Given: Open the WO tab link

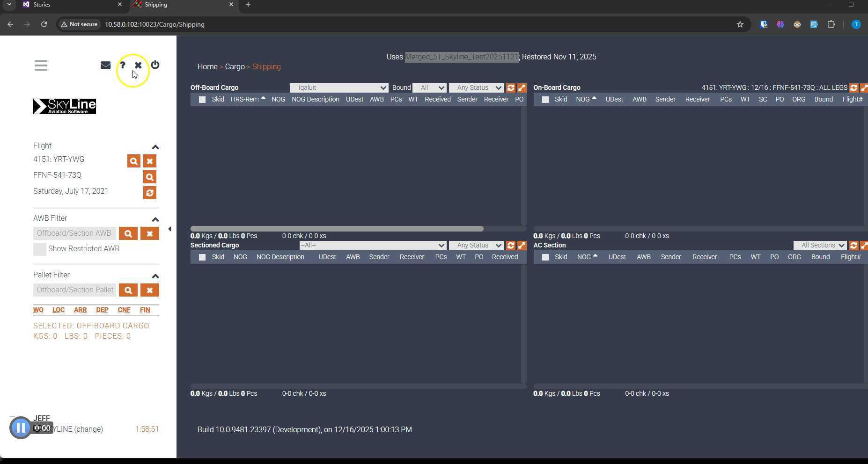Looking at the screenshot, I should pos(38,310).
